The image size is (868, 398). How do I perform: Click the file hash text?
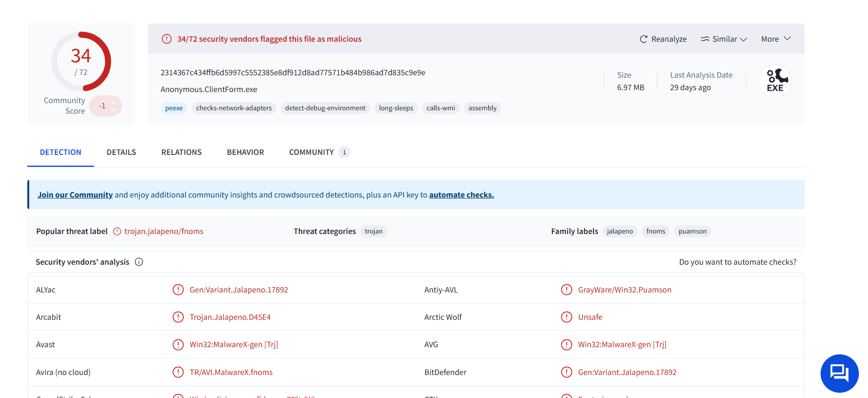(x=293, y=73)
